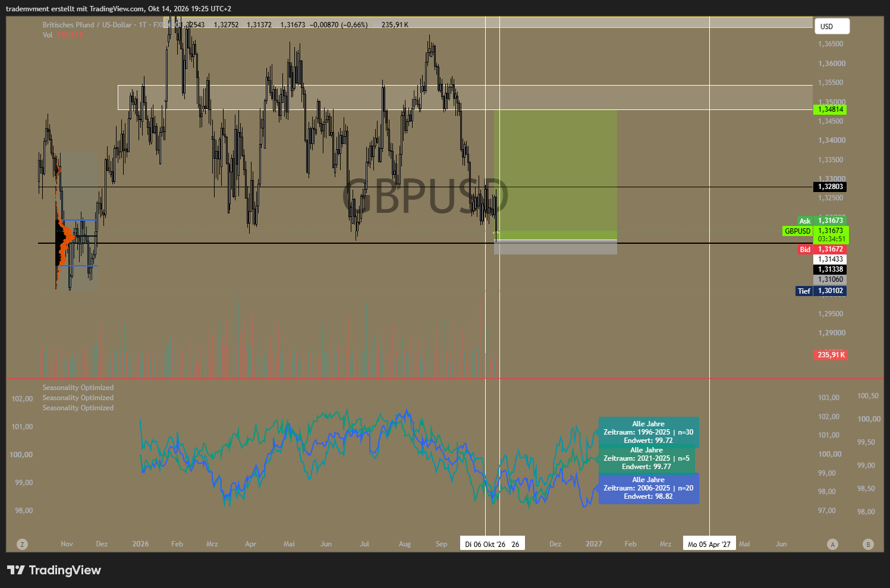890x588 pixels.
Task: Click the Vol indicator label
Action: 48,35
